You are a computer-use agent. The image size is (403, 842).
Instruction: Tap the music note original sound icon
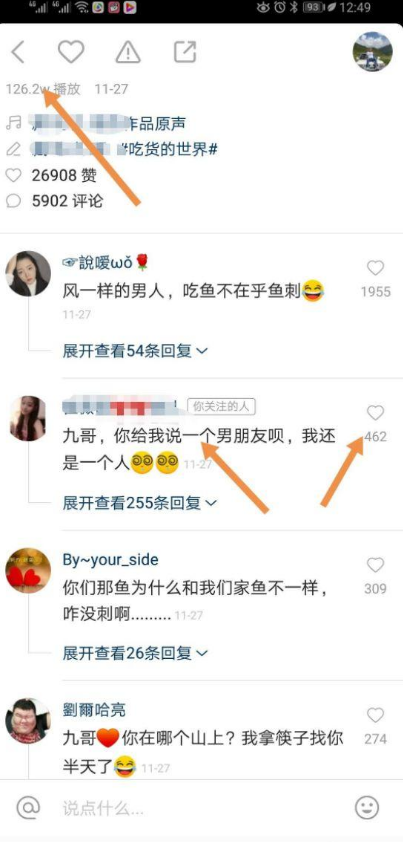tap(13, 123)
